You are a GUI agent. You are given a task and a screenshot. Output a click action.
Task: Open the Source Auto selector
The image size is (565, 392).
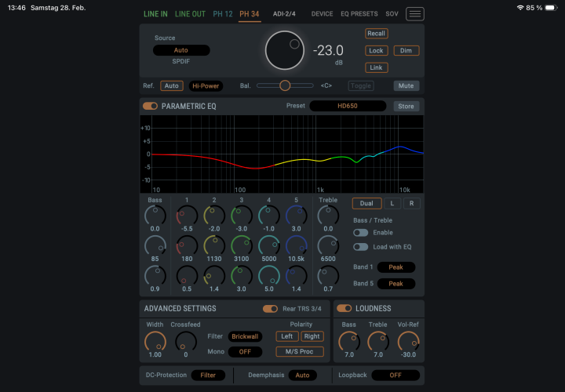pyautogui.click(x=181, y=50)
